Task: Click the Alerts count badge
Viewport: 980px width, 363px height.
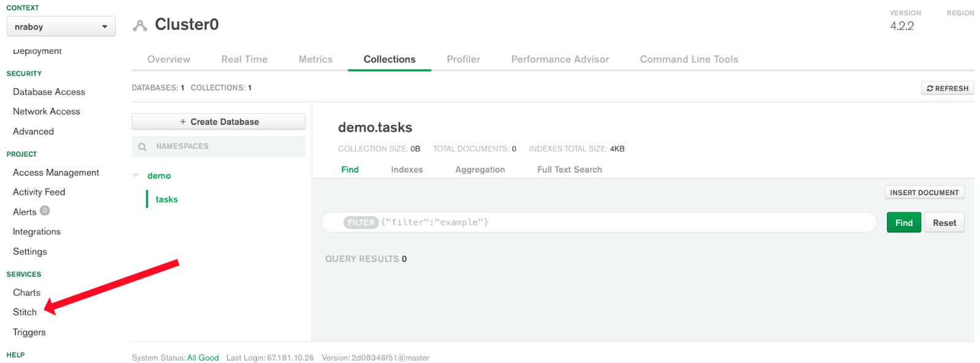Action: (45, 211)
